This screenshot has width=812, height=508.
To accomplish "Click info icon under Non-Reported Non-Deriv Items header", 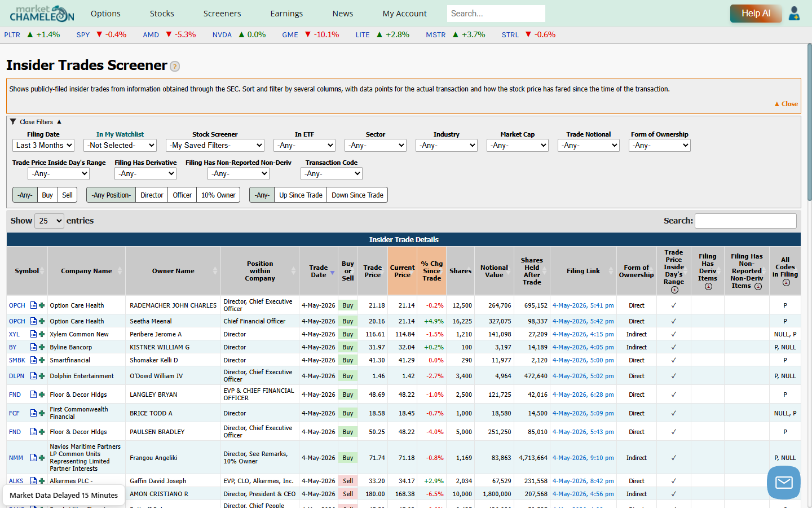I will 758,286.
